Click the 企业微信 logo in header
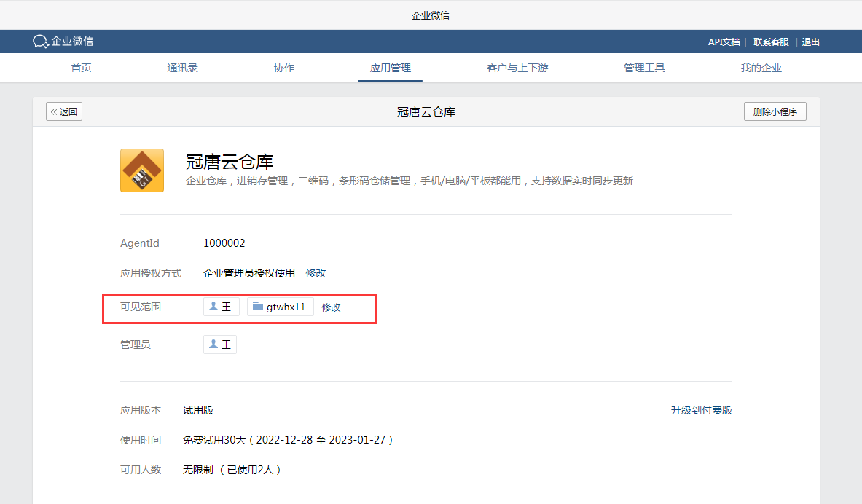The image size is (862, 504). tap(63, 42)
